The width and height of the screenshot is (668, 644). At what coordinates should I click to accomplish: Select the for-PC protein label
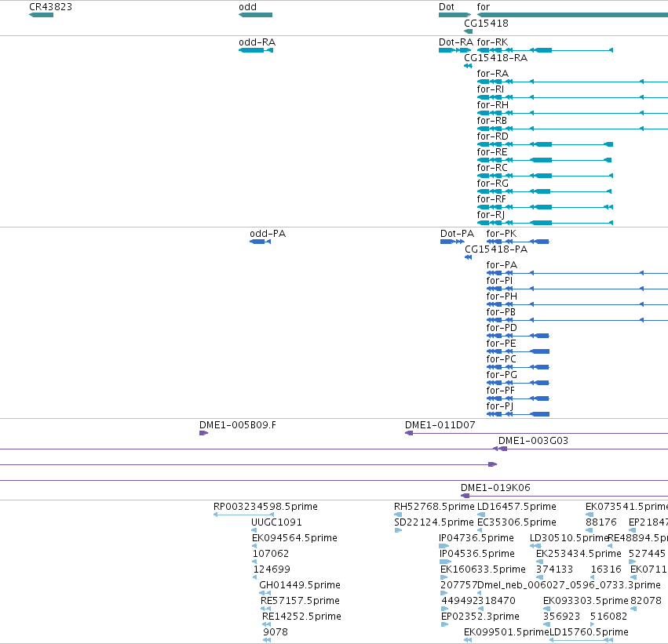501,359
